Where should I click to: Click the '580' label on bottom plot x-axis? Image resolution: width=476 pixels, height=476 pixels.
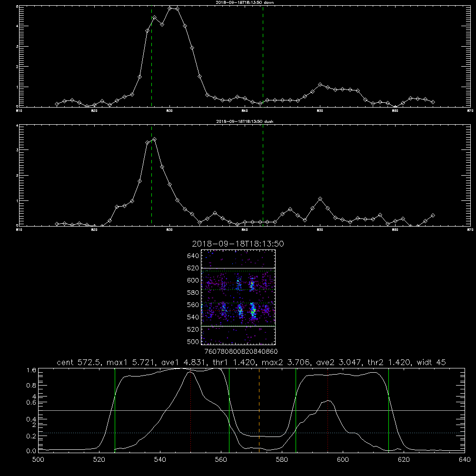pos(282,460)
